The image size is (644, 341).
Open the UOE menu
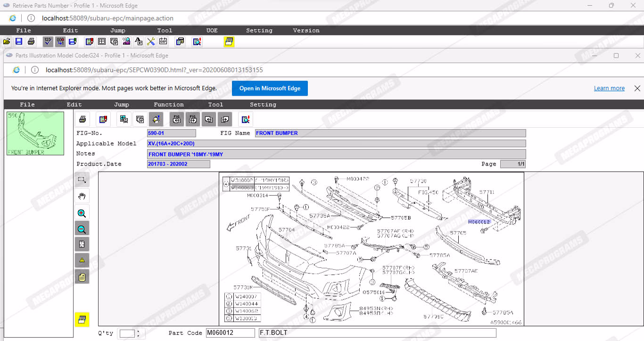pos(212,30)
